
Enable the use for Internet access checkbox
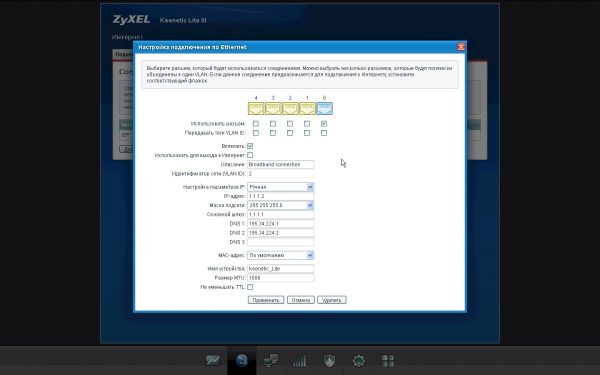tap(250, 155)
